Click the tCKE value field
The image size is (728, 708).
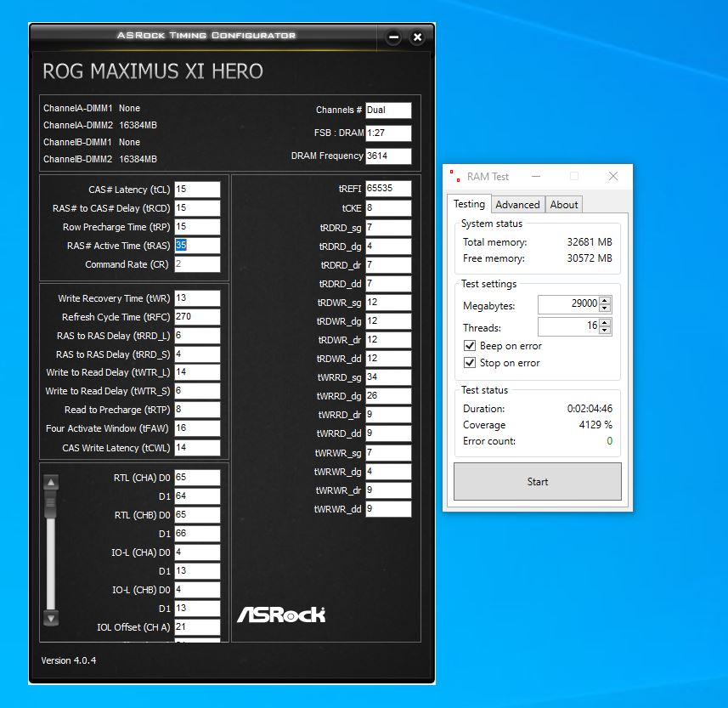pos(388,207)
